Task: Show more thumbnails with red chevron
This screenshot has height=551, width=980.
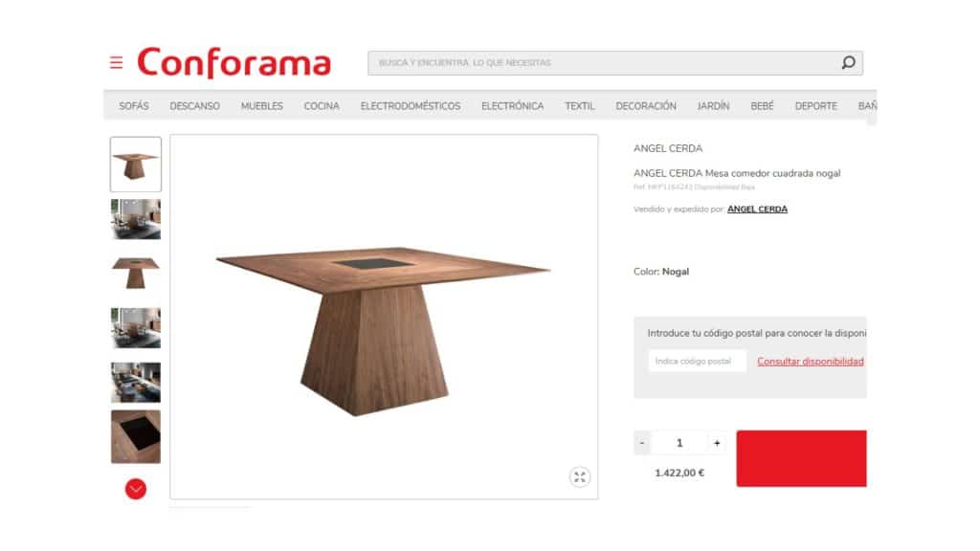Action: (136, 489)
